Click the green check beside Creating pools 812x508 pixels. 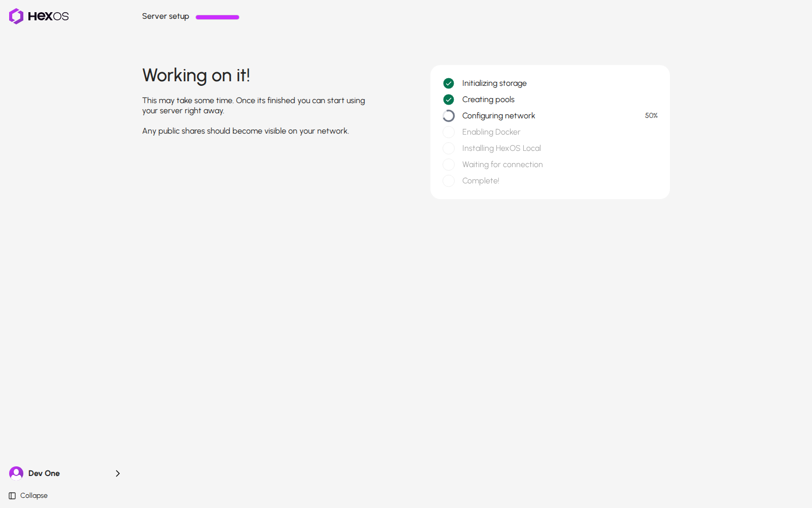[449, 100]
